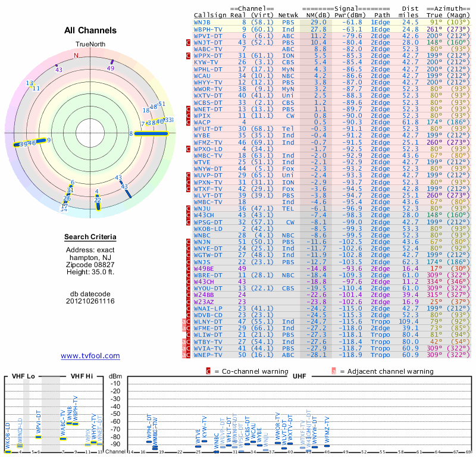Click the Adjacent channel warning legend icon

pyautogui.click(x=334, y=371)
